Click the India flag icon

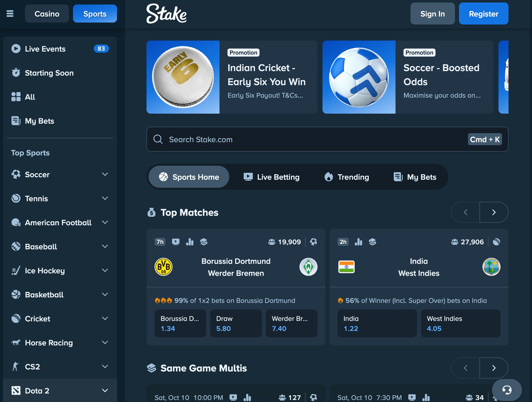(346, 267)
